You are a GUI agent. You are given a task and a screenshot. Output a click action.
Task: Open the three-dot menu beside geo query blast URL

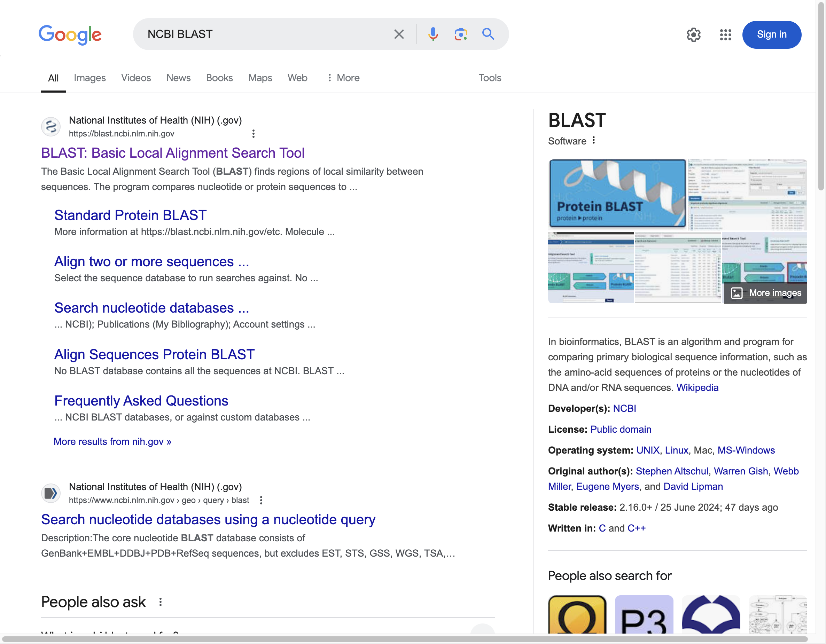click(x=261, y=500)
